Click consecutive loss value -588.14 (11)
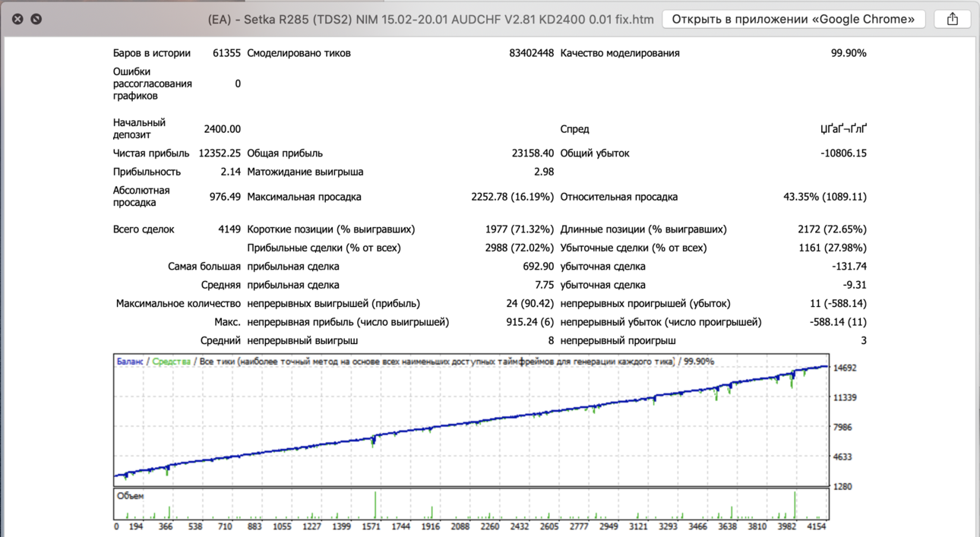This screenshot has width=980, height=537. [x=839, y=322]
